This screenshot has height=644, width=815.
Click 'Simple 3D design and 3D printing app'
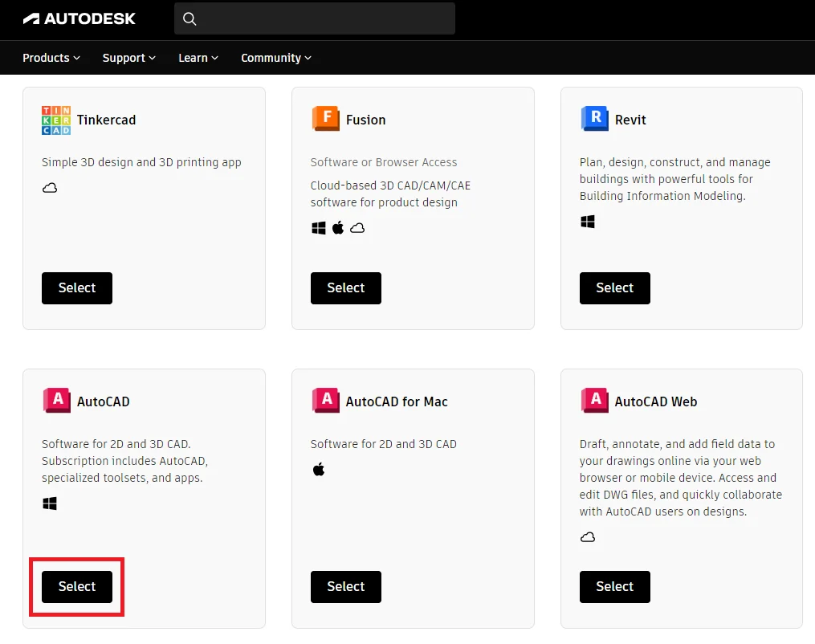tap(141, 162)
